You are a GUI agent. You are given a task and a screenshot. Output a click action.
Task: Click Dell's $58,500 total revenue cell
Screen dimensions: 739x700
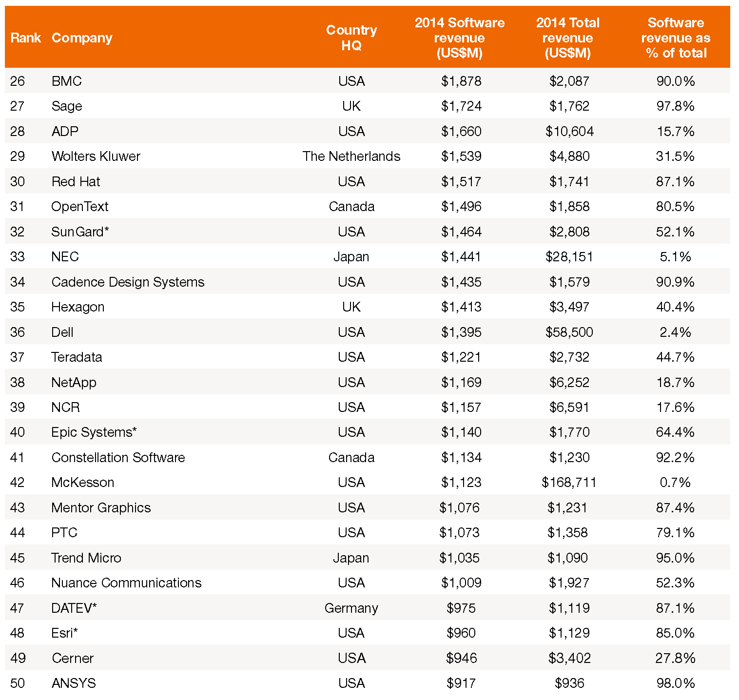(569, 332)
